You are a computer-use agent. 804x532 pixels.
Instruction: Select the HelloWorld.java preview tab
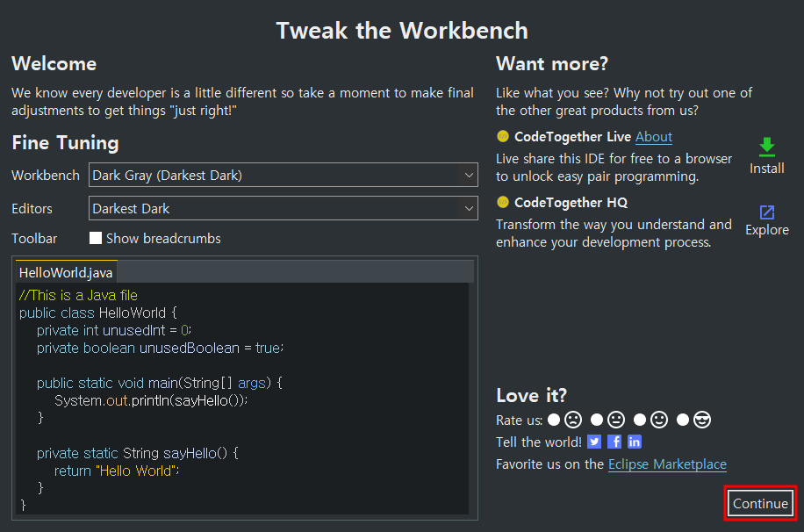tap(66, 272)
